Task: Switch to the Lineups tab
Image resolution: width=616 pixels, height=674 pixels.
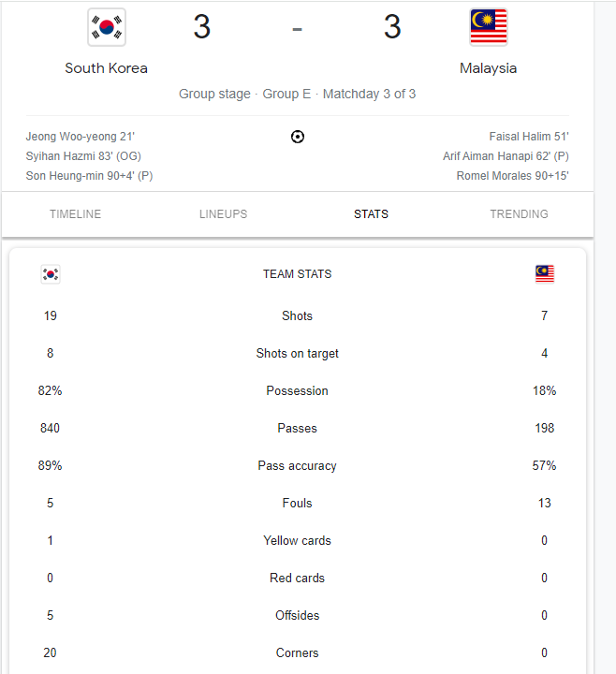Action: coord(223,214)
